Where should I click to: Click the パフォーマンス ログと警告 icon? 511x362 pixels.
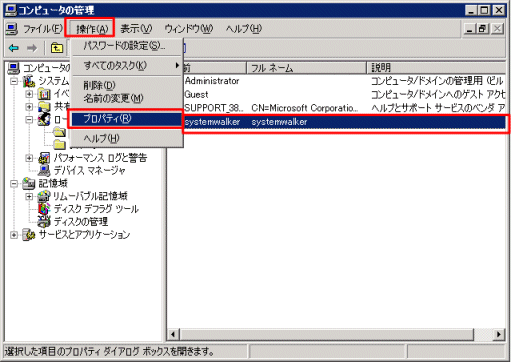44,158
